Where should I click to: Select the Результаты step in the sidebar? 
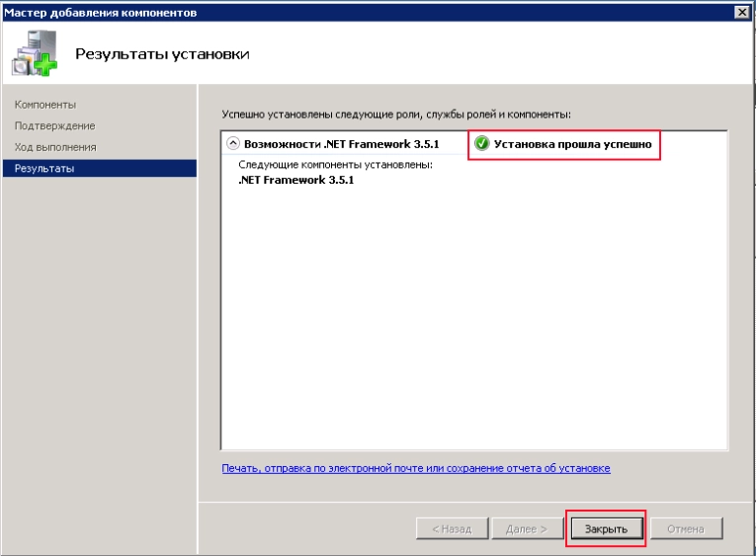100,168
